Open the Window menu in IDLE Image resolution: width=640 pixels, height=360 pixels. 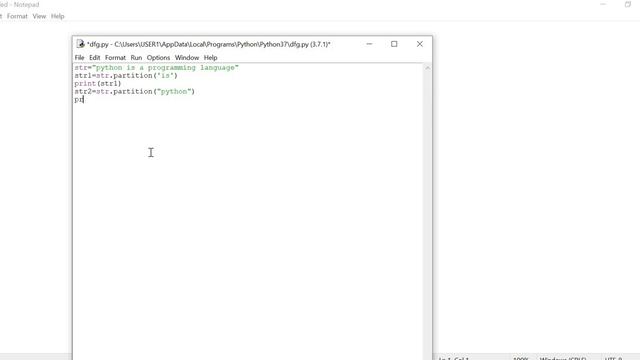coord(187,58)
